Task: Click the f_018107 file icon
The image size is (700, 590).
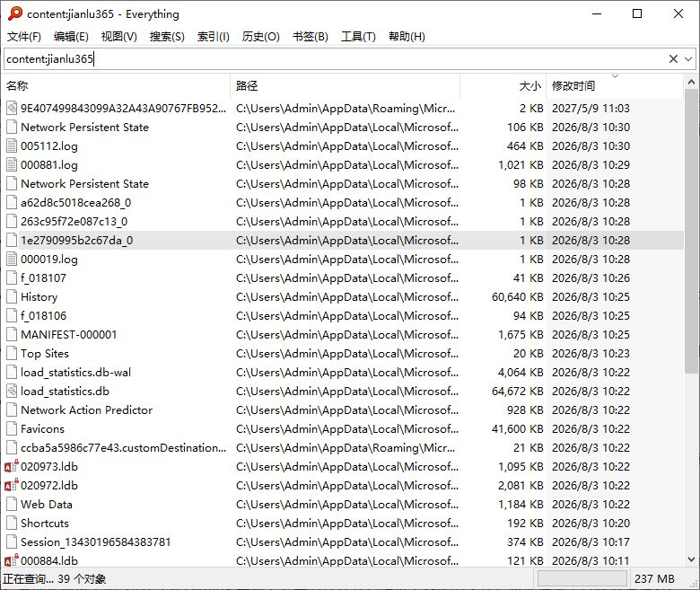Action: click(12, 278)
